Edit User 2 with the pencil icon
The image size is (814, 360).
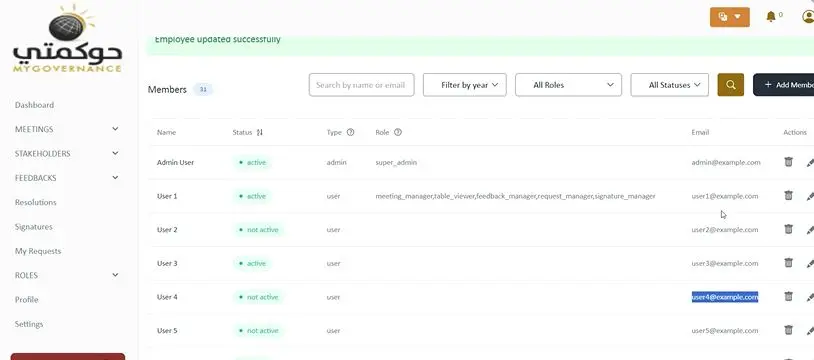point(810,230)
